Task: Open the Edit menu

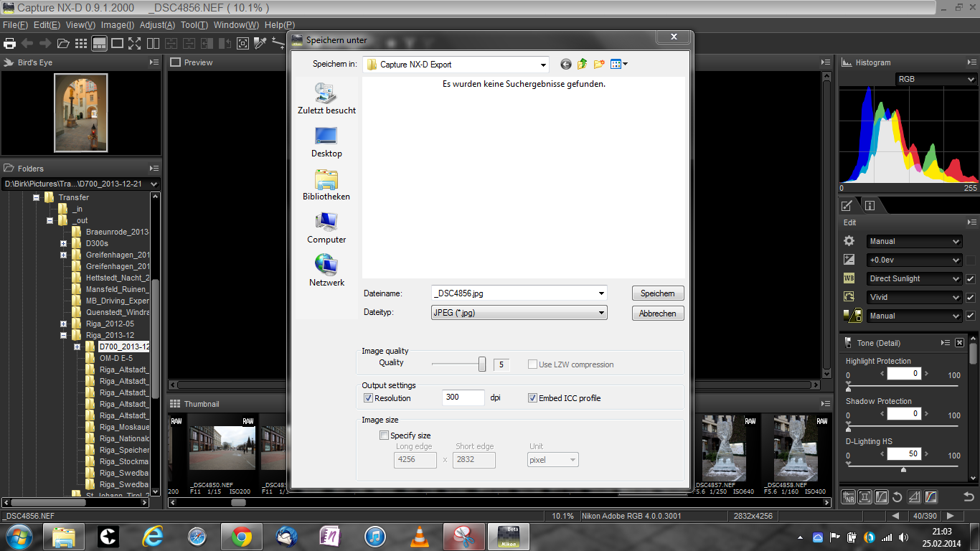Action: [47, 24]
